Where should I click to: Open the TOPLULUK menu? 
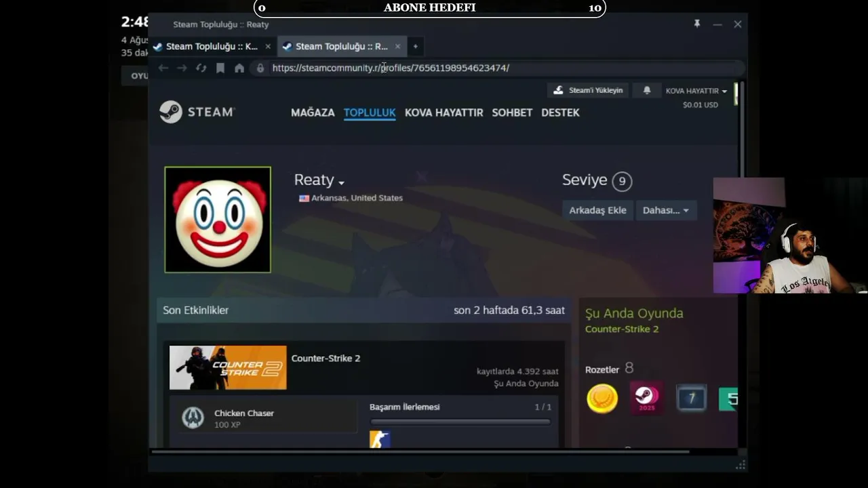click(x=370, y=113)
